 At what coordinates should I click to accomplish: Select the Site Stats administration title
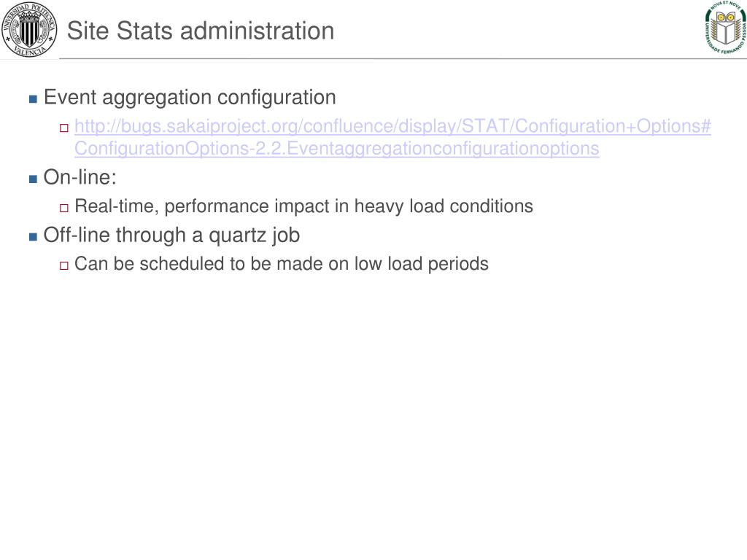click(x=201, y=31)
